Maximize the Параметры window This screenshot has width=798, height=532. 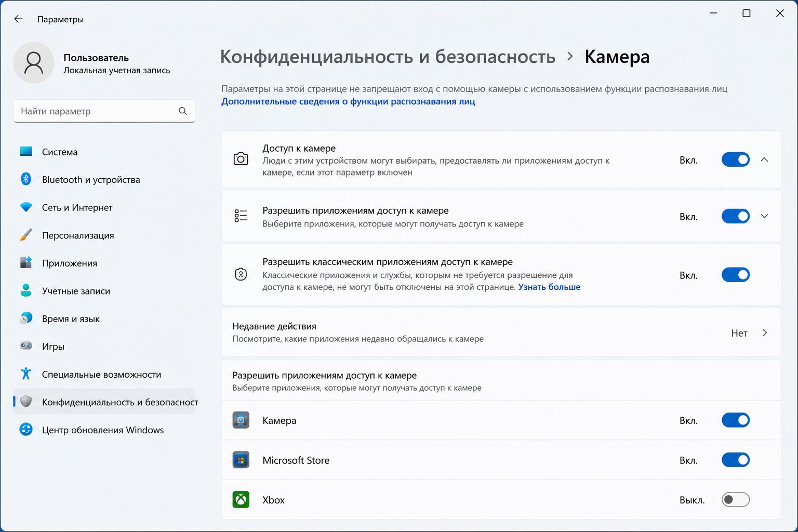[747, 14]
